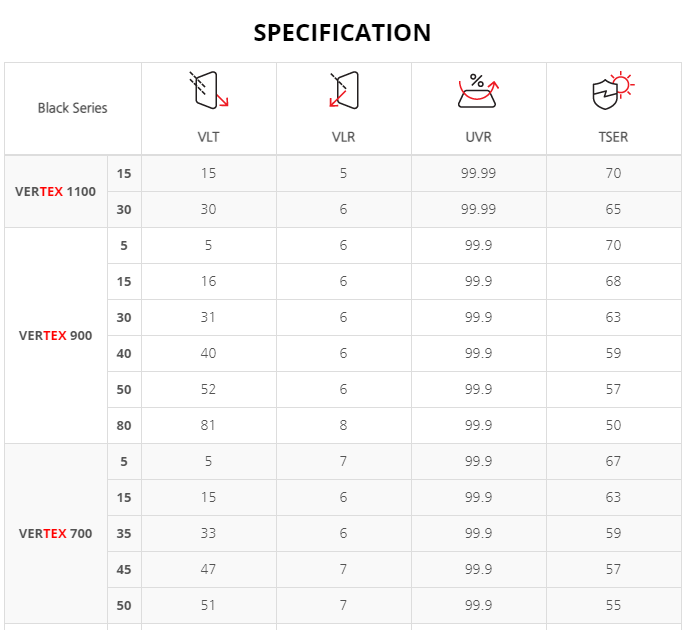Image resolution: width=687 pixels, height=630 pixels.
Task: Select VLT value 52 in VERTEX 900 row 50
Action: 209,389
